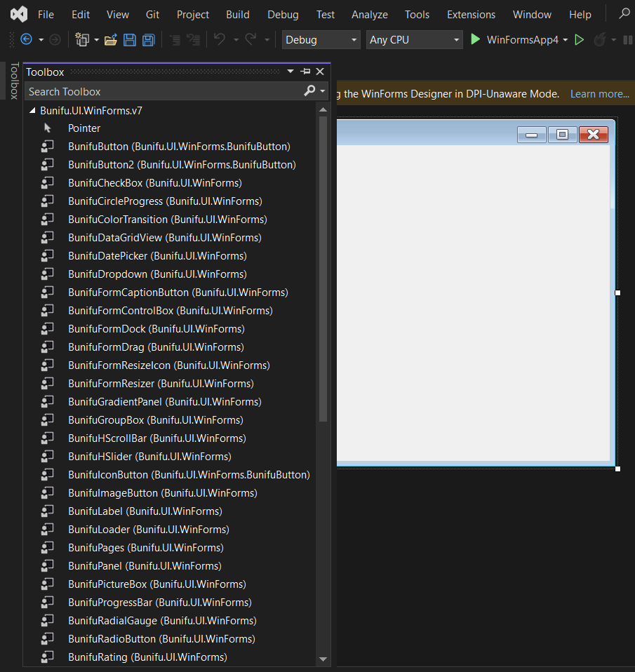
Task: Open the View menu
Action: click(x=117, y=15)
